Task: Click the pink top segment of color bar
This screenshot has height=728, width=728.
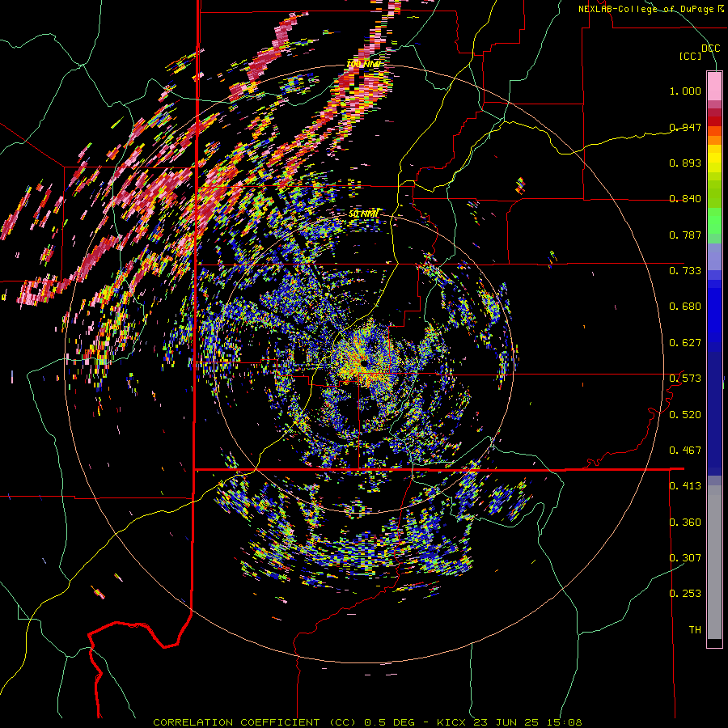Action: coord(714,86)
